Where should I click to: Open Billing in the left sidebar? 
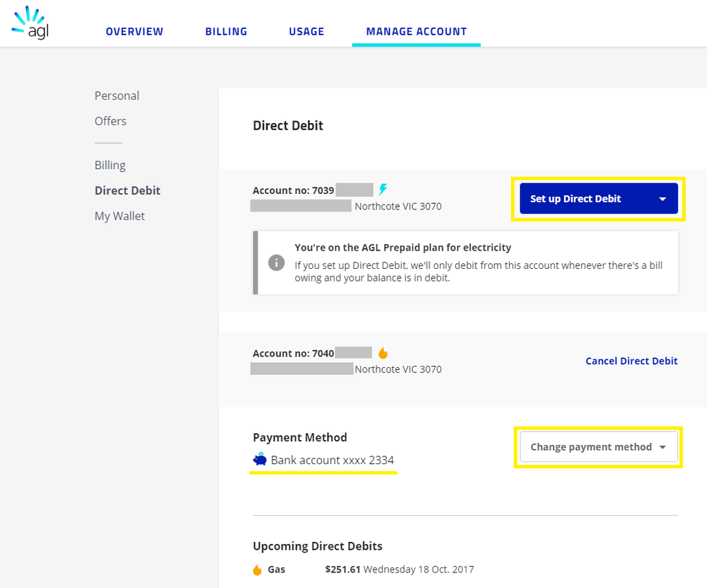(x=110, y=165)
